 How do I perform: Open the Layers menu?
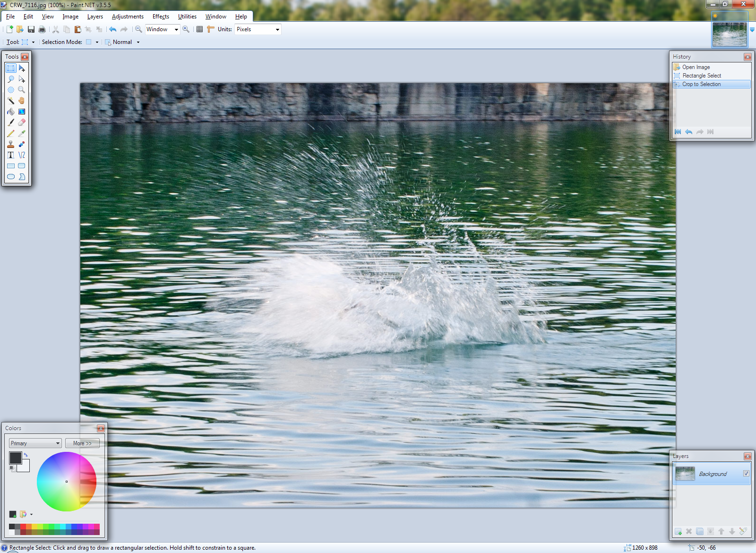pos(95,17)
